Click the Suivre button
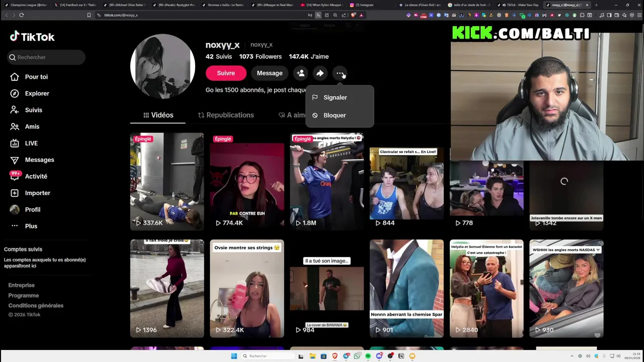Screen dimensions: 644x362 tap(226, 73)
